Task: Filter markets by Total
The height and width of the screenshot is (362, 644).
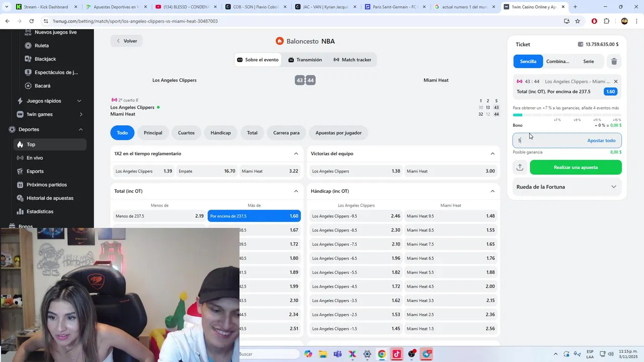Action: (x=252, y=133)
